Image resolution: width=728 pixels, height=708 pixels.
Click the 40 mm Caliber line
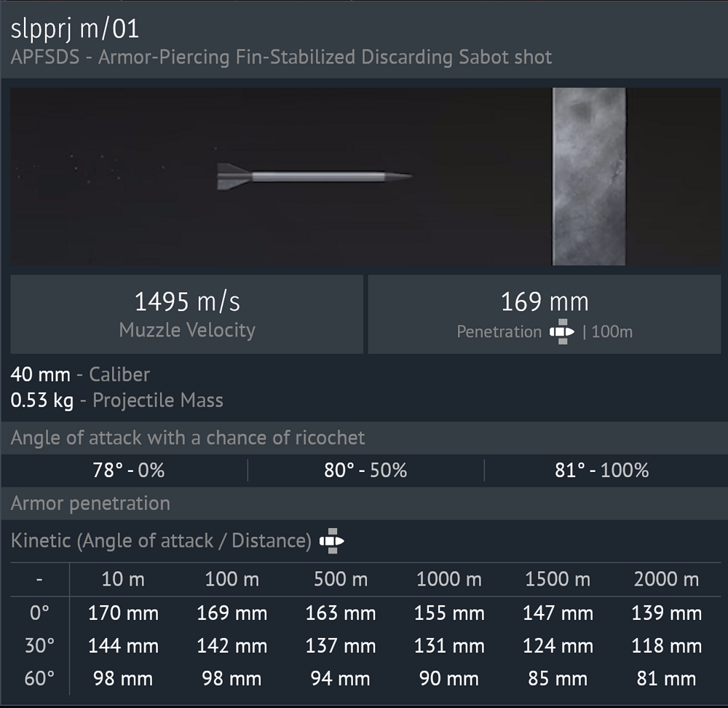click(80, 375)
